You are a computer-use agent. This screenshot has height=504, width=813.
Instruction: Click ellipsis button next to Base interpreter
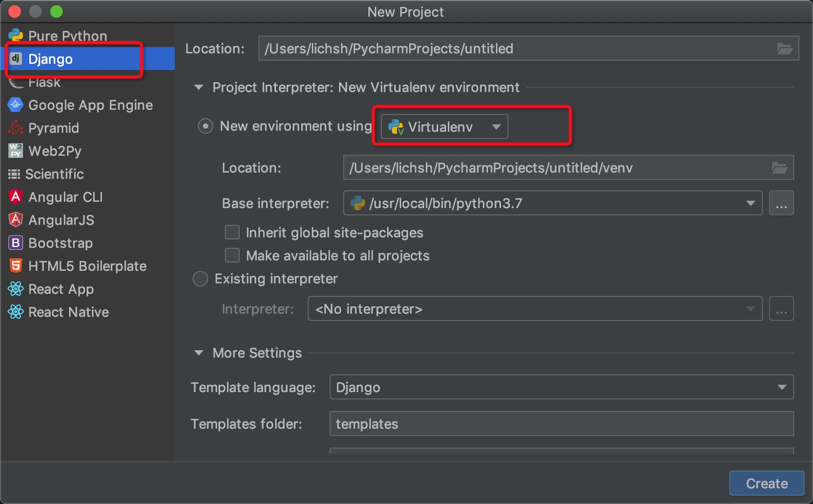781,203
